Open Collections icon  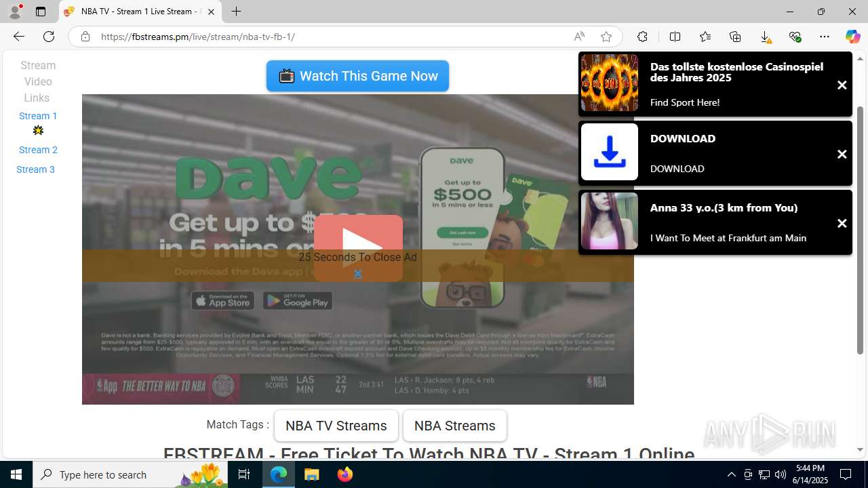pyautogui.click(x=735, y=37)
